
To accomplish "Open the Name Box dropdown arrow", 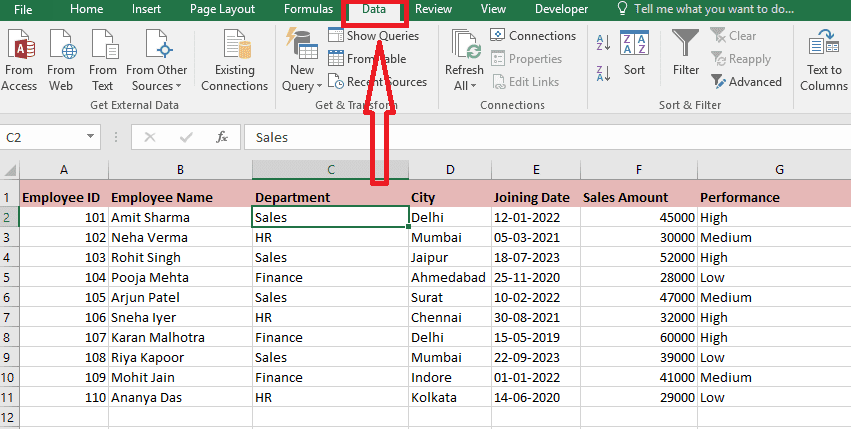I will pos(91,137).
